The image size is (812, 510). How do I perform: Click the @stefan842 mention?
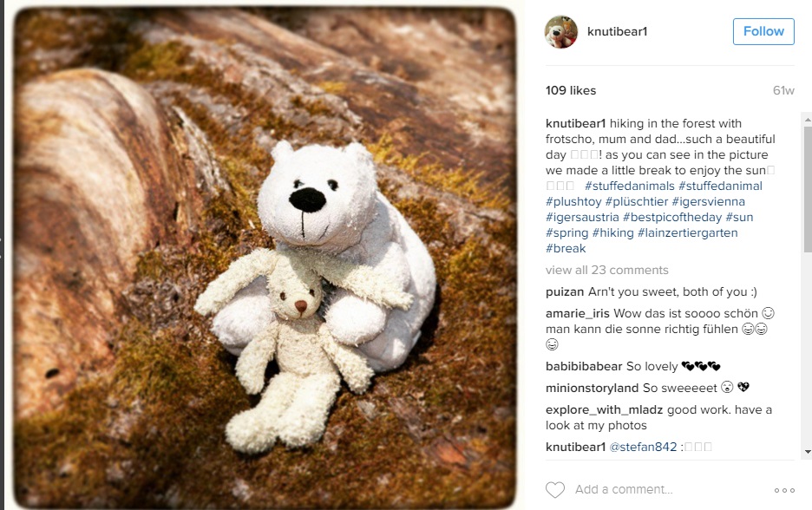[x=643, y=447]
